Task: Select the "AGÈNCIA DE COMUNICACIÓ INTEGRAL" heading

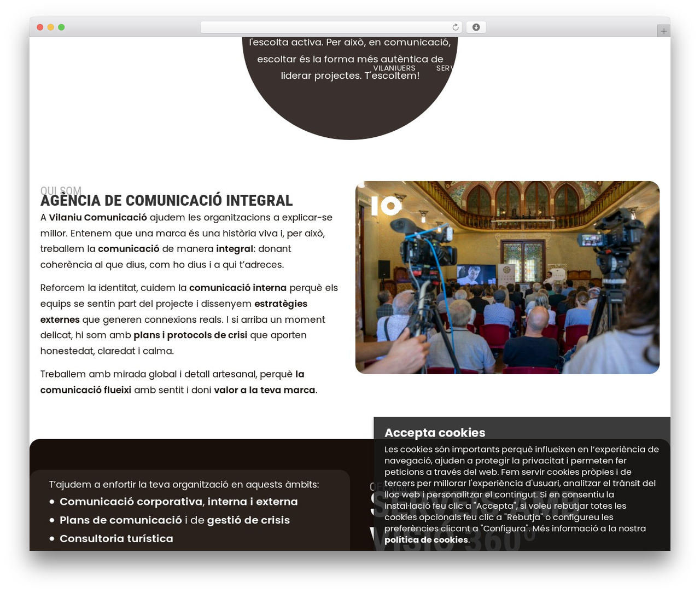Action: coord(167,201)
